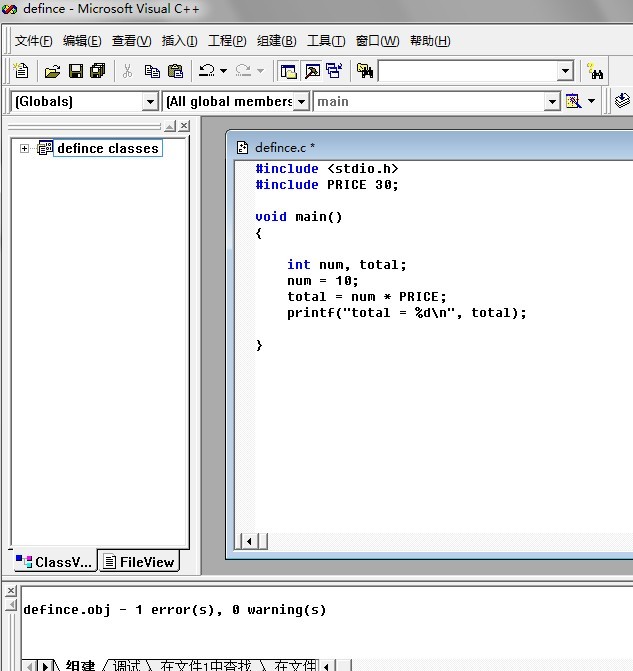This screenshot has height=671, width=633.
Task: Click the defince.c document icon
Action: click(242, 148)
